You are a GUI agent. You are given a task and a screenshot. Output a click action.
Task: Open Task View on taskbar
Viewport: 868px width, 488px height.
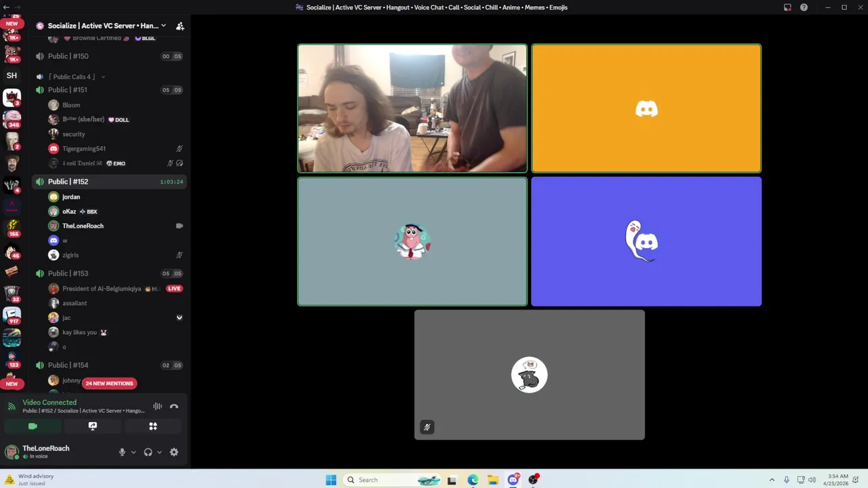point(452,480)
